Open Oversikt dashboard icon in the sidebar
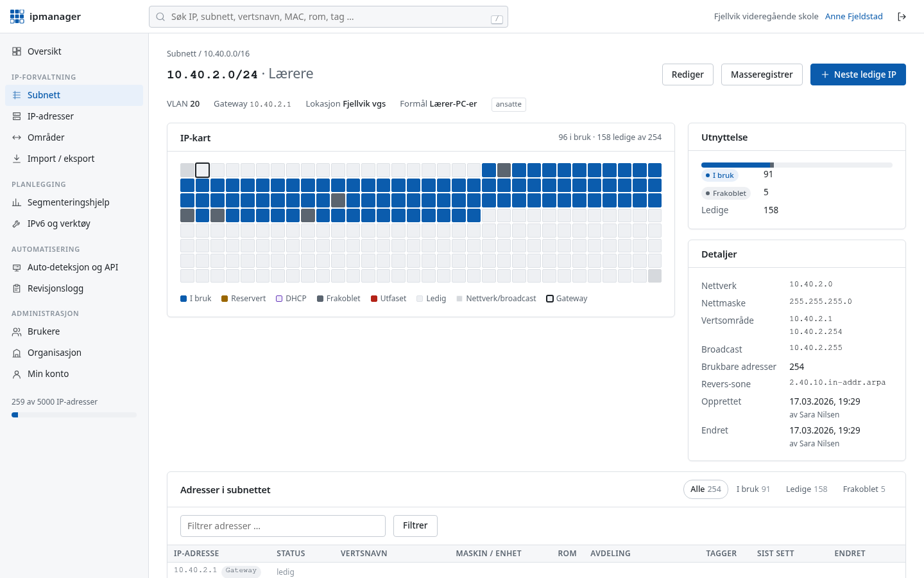 tap(17, 51)
